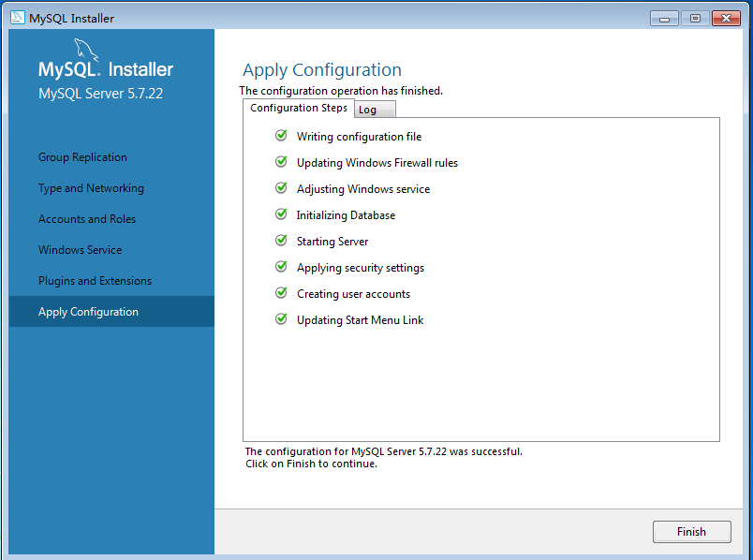Image resolution: width=753 pixels, height=560 pixels.
Task: Click the Applying security settings checkmark icon
Action: click(281, 267)
